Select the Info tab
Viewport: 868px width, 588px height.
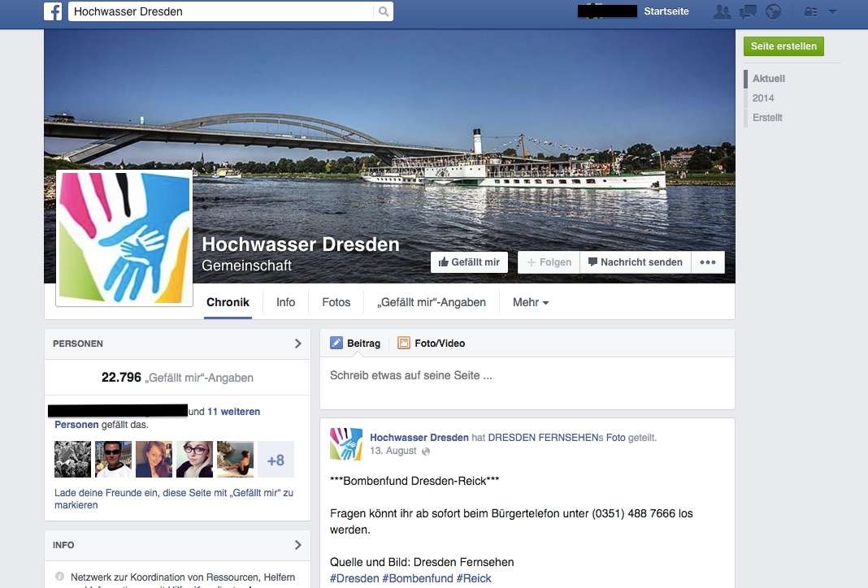[285, 303]
